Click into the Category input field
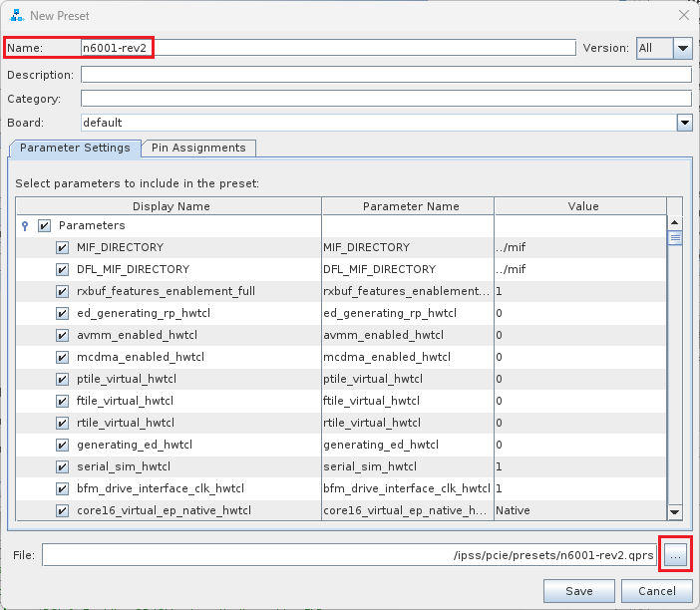This screenshot has width=700, height=610. click(x=386, y=99)
